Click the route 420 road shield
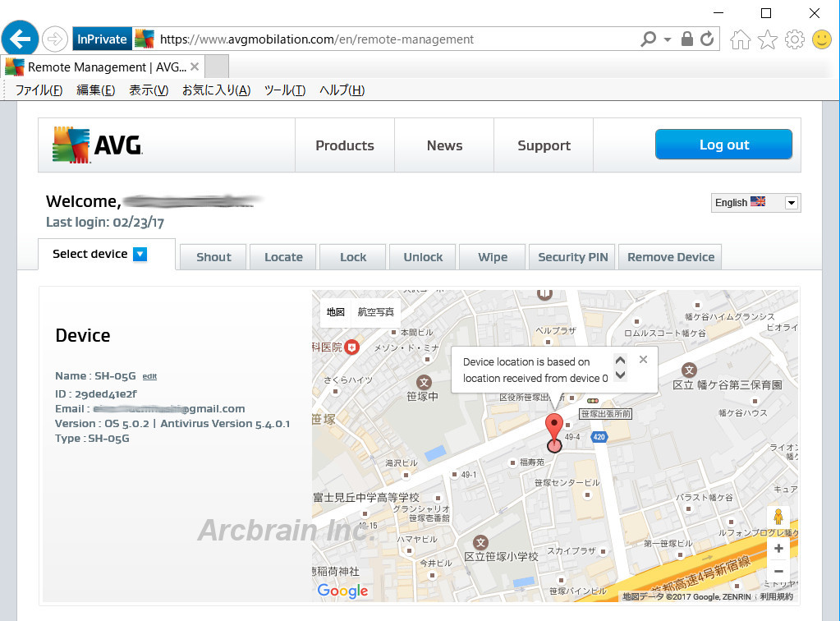Screen dimensions: 840x621 [x=599, y=437]
